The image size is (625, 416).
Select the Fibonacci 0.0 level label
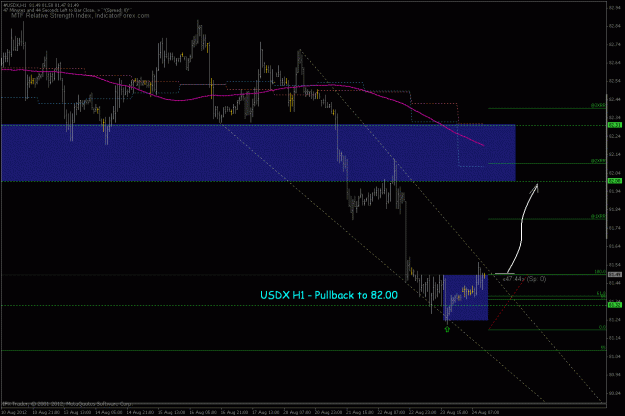[x=602, y=328]
